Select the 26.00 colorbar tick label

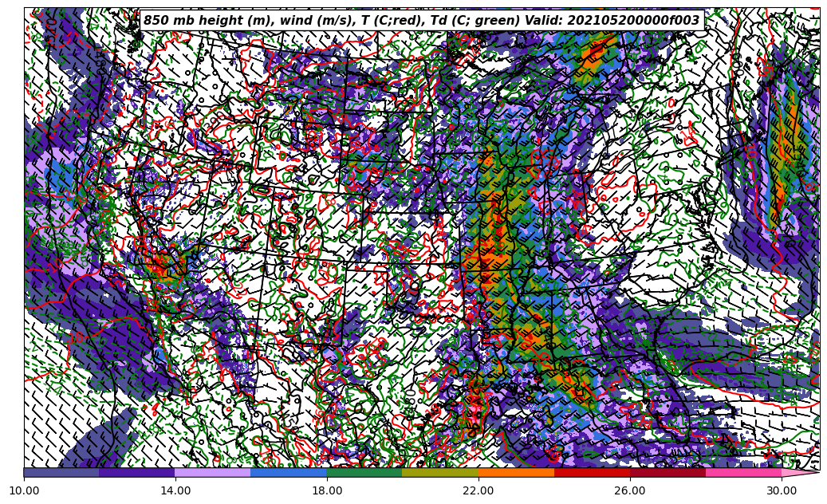coord(630,490)
